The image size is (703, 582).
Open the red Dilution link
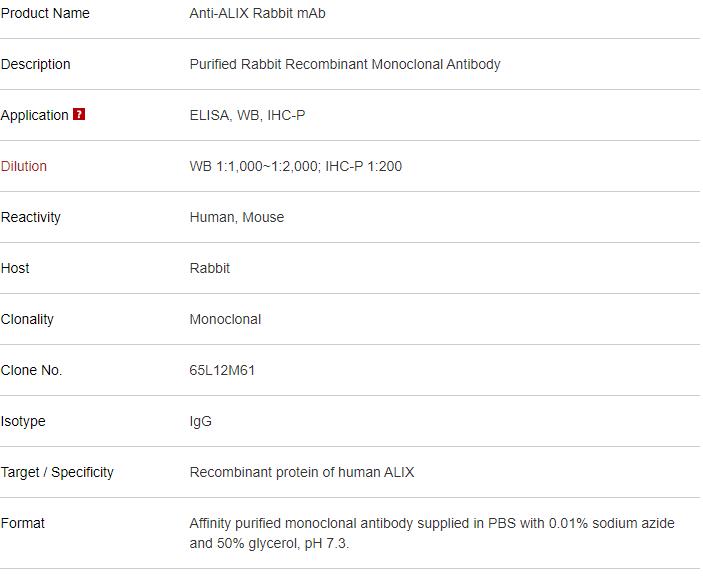(x=24, y=166)
